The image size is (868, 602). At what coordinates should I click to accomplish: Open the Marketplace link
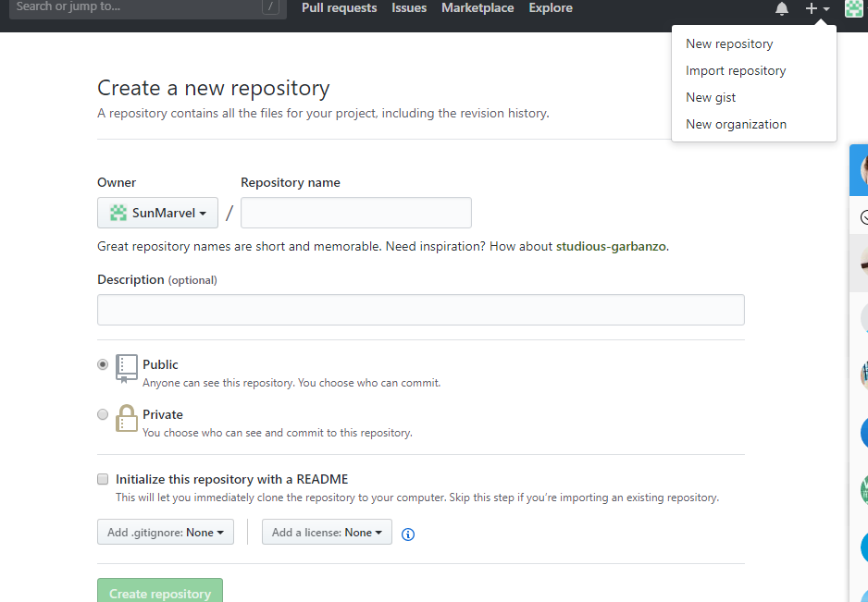click(477, 7)
